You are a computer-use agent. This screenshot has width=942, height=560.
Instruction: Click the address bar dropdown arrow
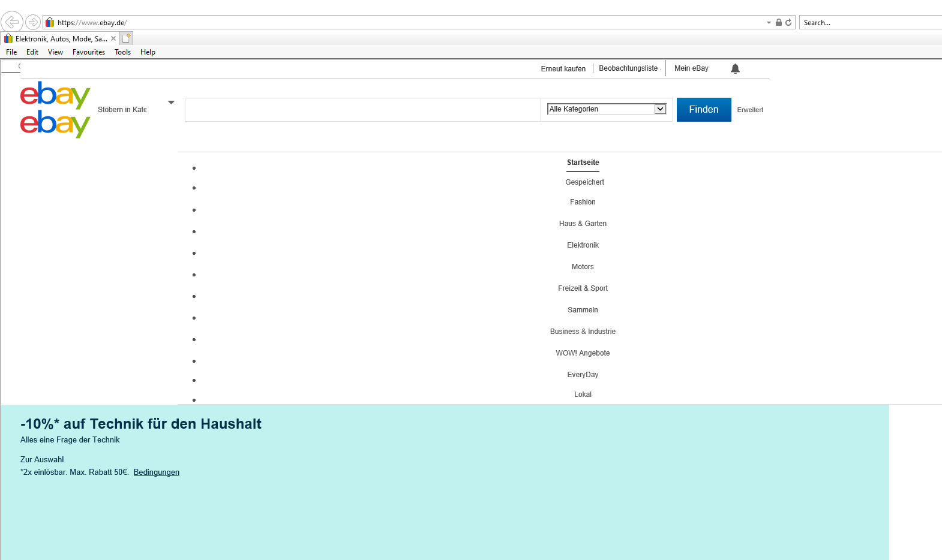point(769,22)
